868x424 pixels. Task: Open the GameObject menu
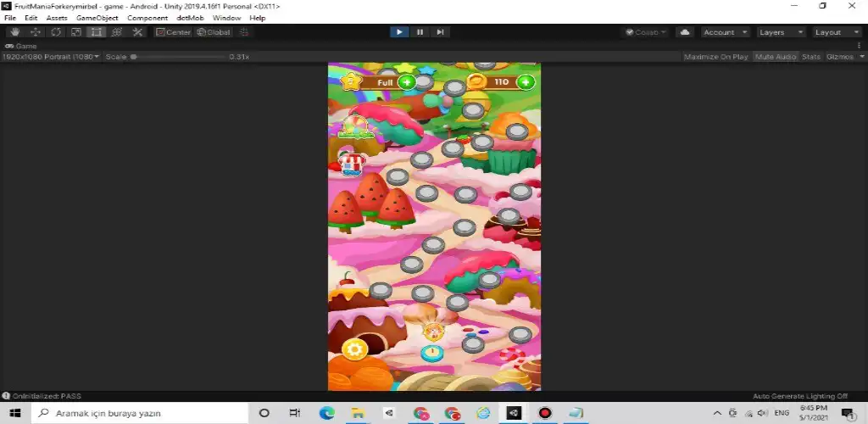[97, 18]
